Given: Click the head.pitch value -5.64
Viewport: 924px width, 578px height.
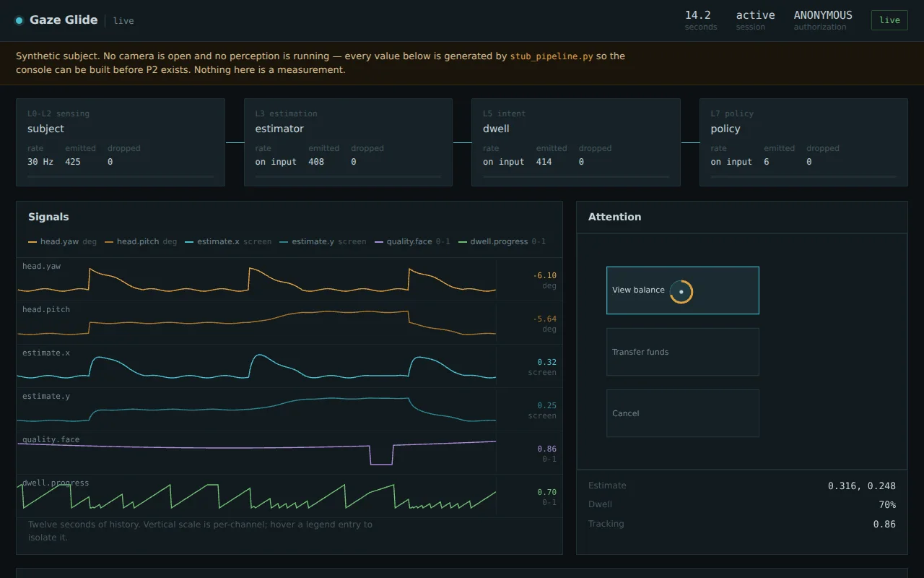Looking at the screenshot, I should (x=544, y=319).
